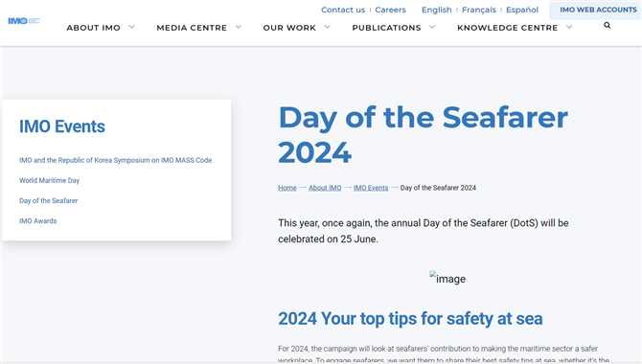The width and height of the screenshot is (642, 364).
Task: Open the Careers link
Action: pos(390,10)
